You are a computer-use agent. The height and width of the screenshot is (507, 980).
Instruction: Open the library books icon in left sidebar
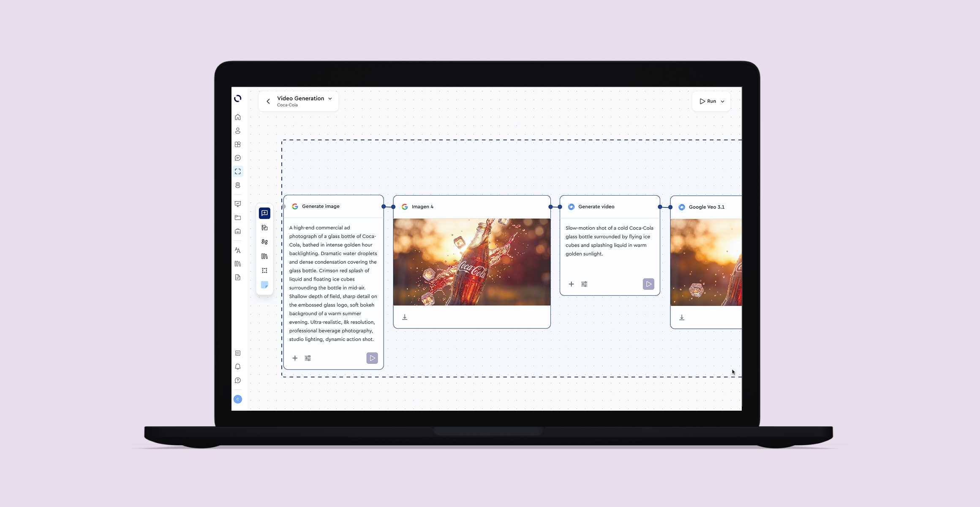pos(238,264)
